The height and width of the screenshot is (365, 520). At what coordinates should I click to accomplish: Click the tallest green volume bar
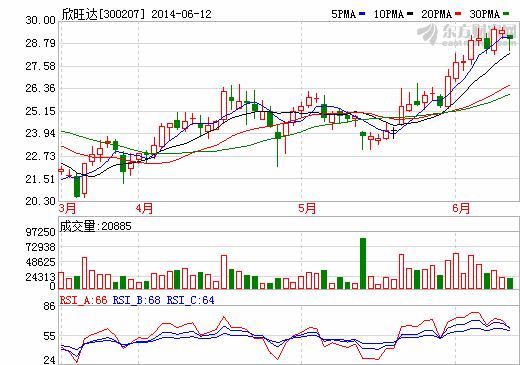coord(363,263)
